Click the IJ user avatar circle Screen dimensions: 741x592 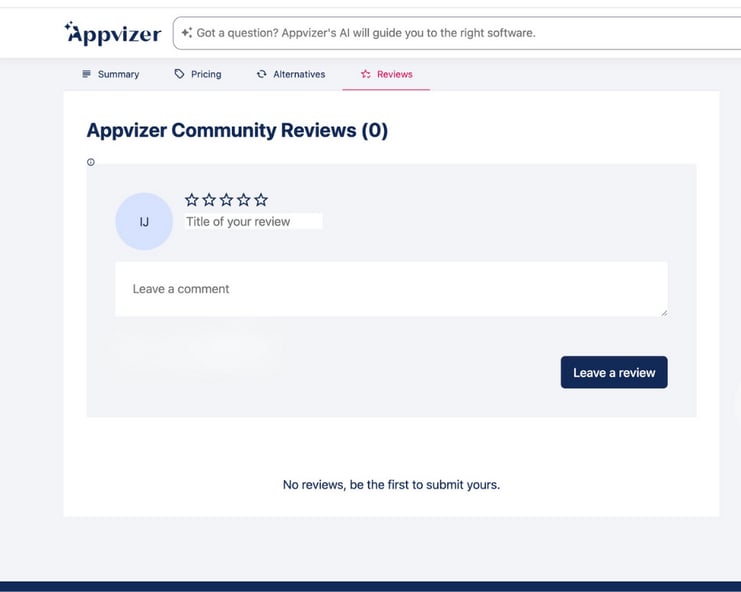(144, 221)
